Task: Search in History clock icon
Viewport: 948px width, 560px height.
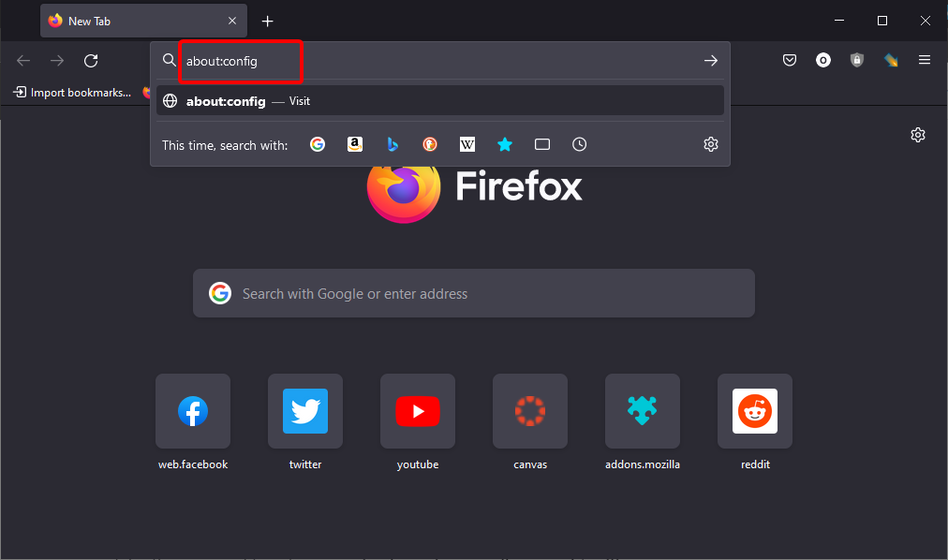Action: [579, 144]
